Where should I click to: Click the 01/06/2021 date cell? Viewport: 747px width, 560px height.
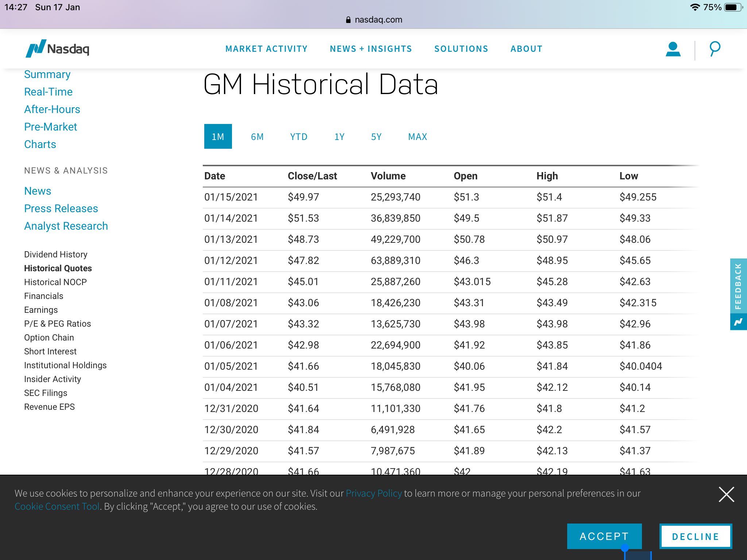click(231, 345)
